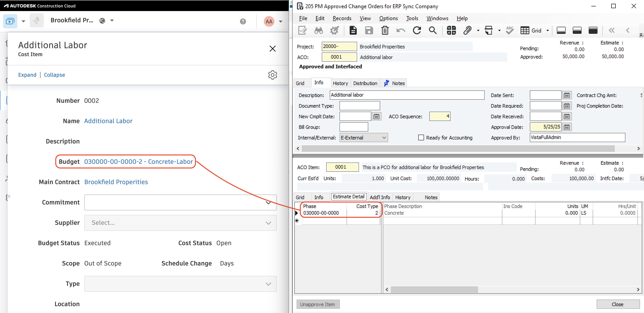Image resolution: width=644 pixels, height=313 pixels.
Task: Open the Concrete-Labor budget link
Action: click(x=138, y=162)
